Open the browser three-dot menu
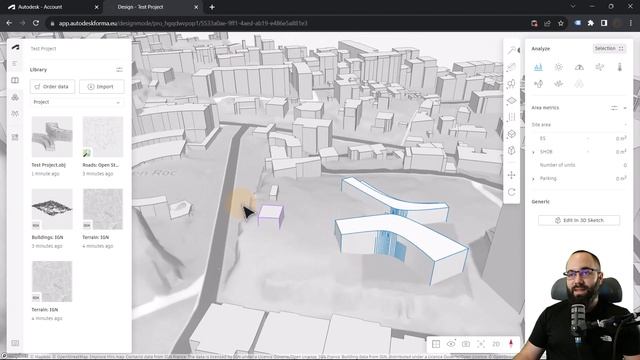 tap(631, 23)
